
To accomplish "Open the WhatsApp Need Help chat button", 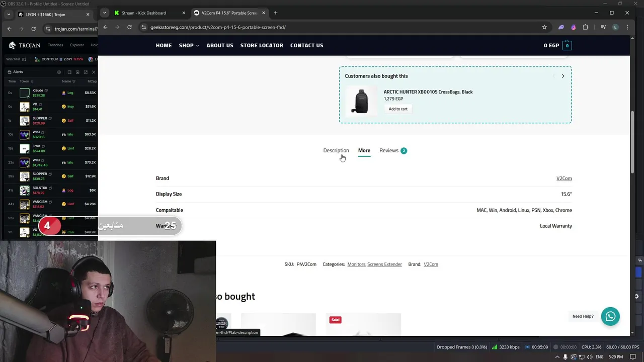I will coord(610,316).
